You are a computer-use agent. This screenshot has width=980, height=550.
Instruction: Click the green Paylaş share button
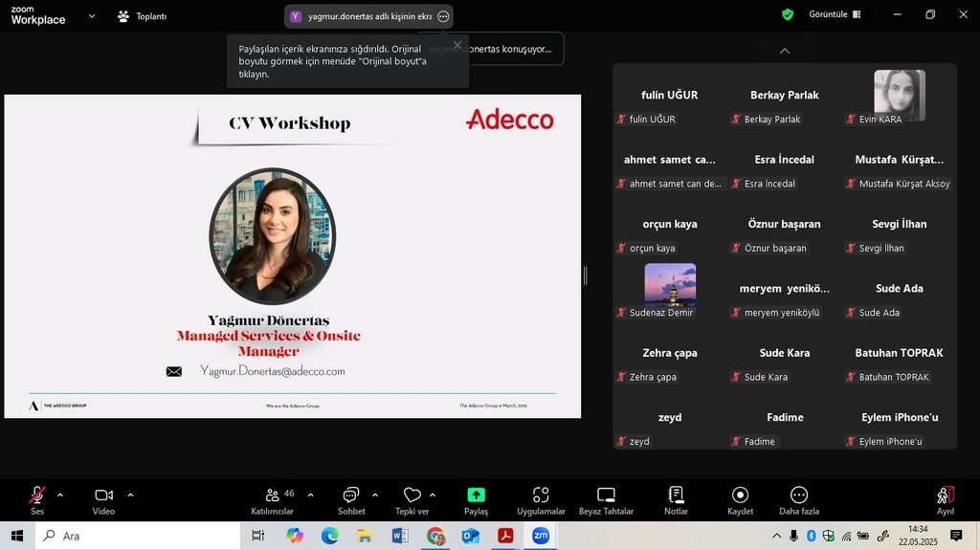[476, 500]
